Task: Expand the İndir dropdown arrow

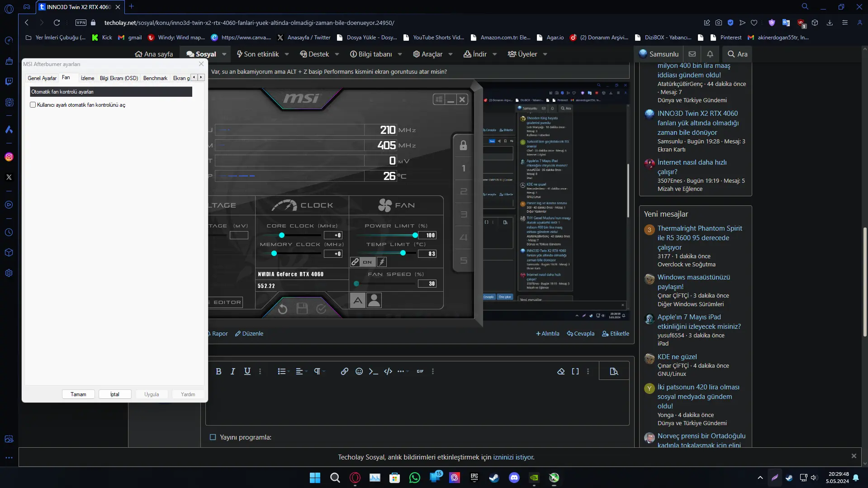Action: [495, 54]
